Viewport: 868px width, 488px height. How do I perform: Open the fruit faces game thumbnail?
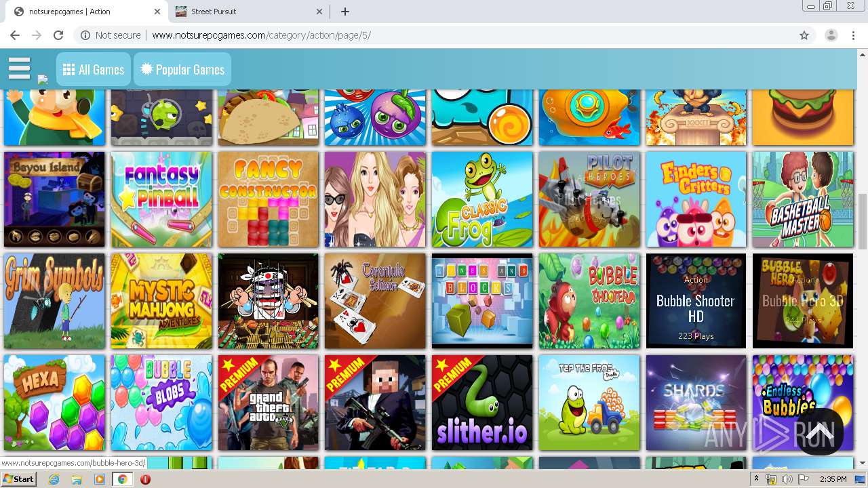375,117
